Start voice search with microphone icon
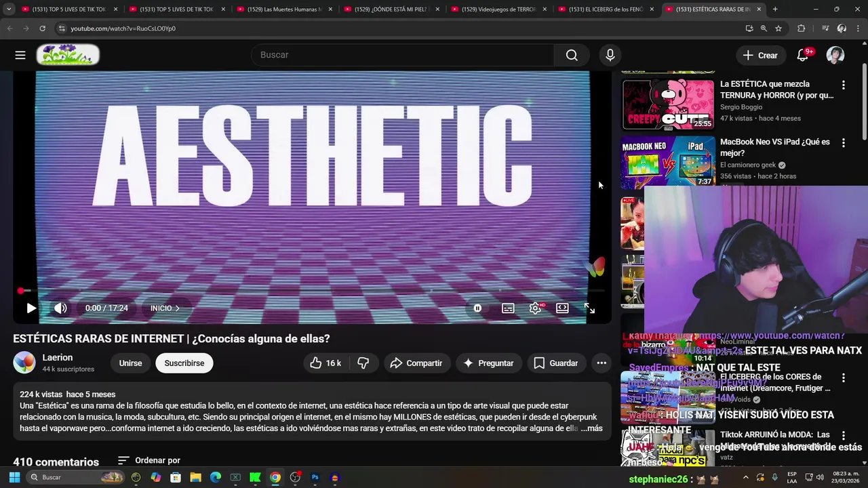Viewport: 868px width, 488px height. (610, 55)
